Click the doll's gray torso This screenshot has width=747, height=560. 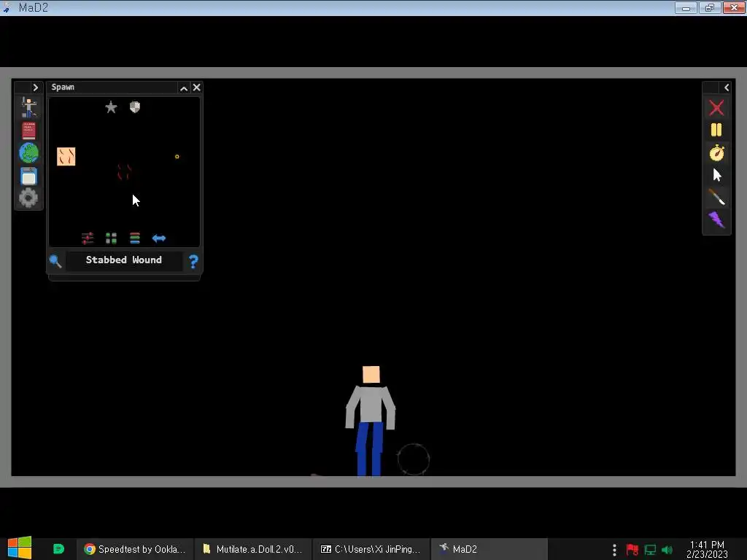click(371, 405)
